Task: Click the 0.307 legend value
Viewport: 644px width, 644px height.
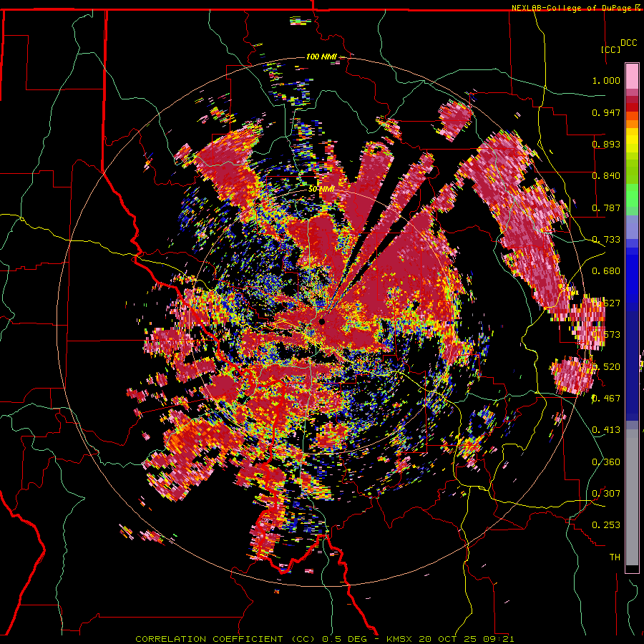Action: click(606, 493)
